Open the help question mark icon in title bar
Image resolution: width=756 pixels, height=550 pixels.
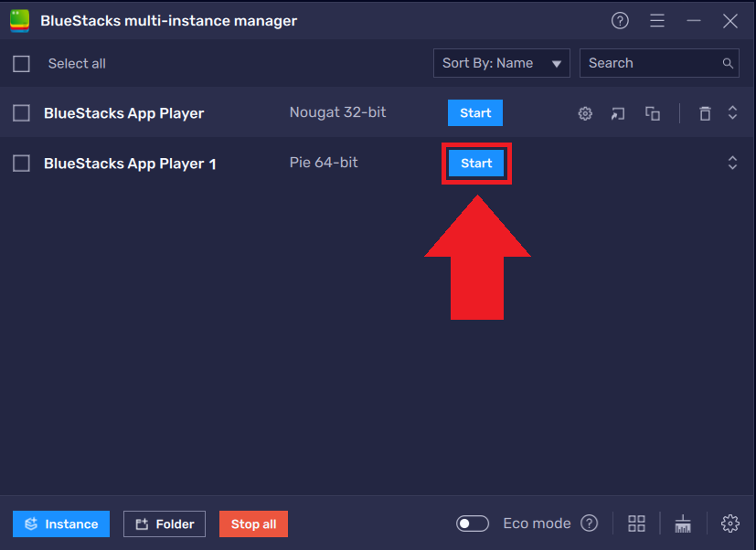(620, 21)
